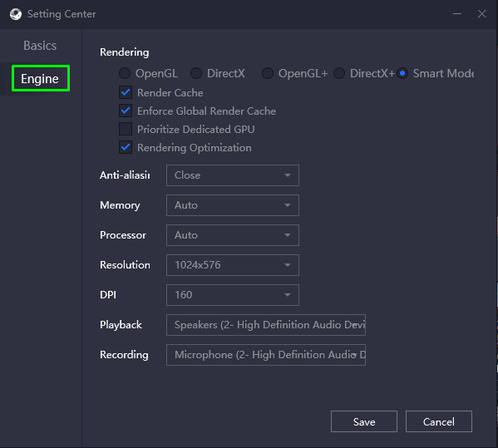Click the Resolution label
498x448 pixels.
coord(125,265)
